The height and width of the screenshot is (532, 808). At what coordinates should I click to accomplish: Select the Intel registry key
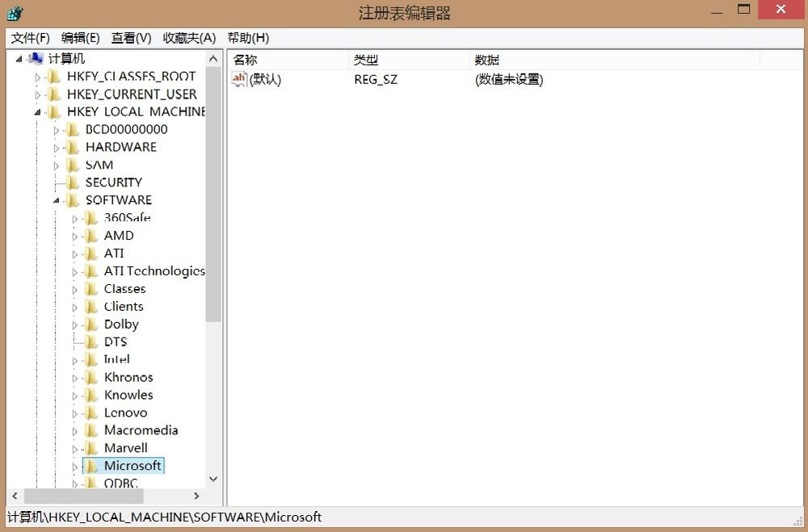(x=116, y=359)
